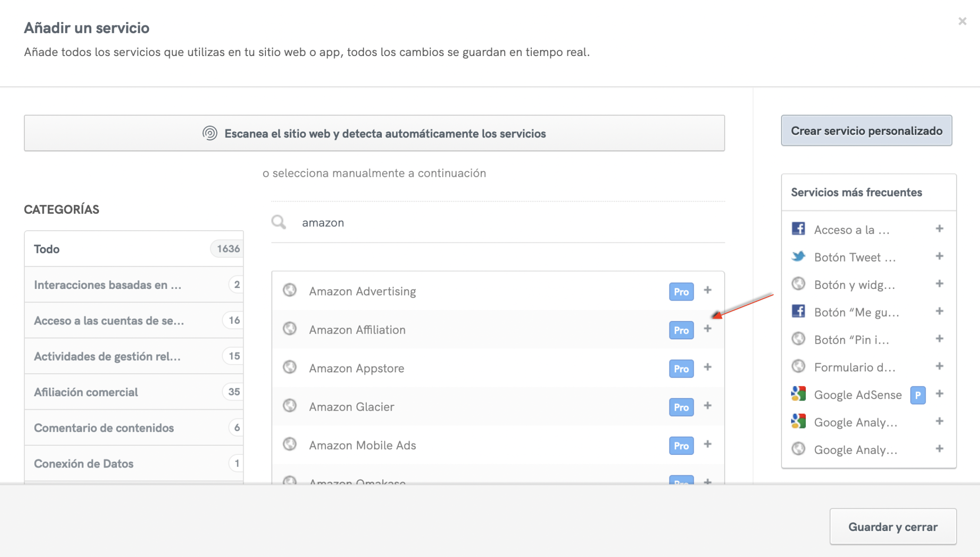
Task: Click the globe icon beside Amazon Mobile Ads
Action: click(x=290, y=444)
